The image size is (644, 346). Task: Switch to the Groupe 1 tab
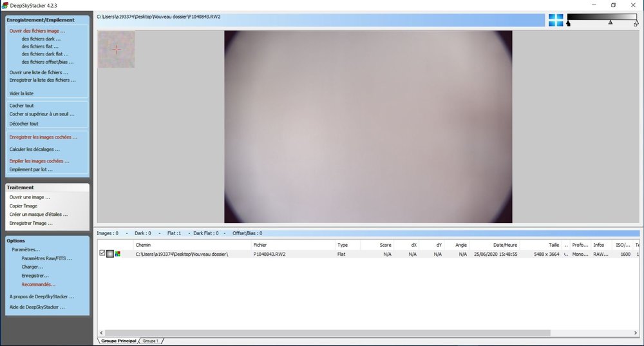point(150,341)
